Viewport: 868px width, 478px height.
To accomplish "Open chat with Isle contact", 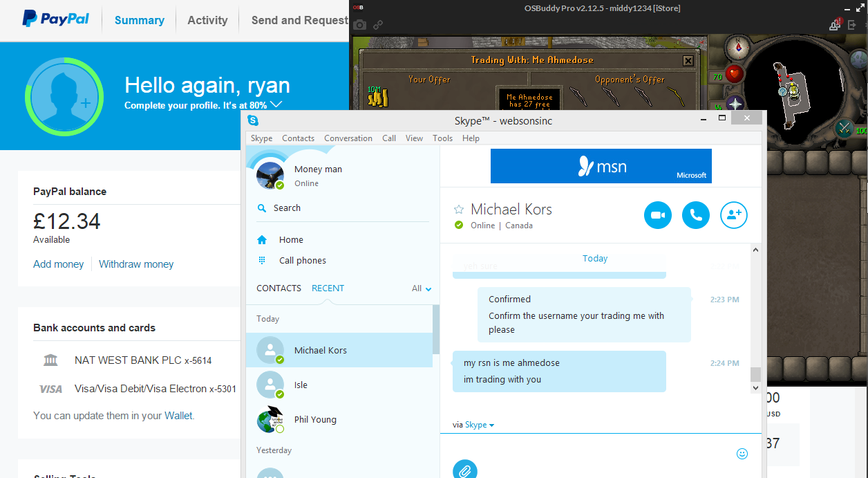I will 339,385.
